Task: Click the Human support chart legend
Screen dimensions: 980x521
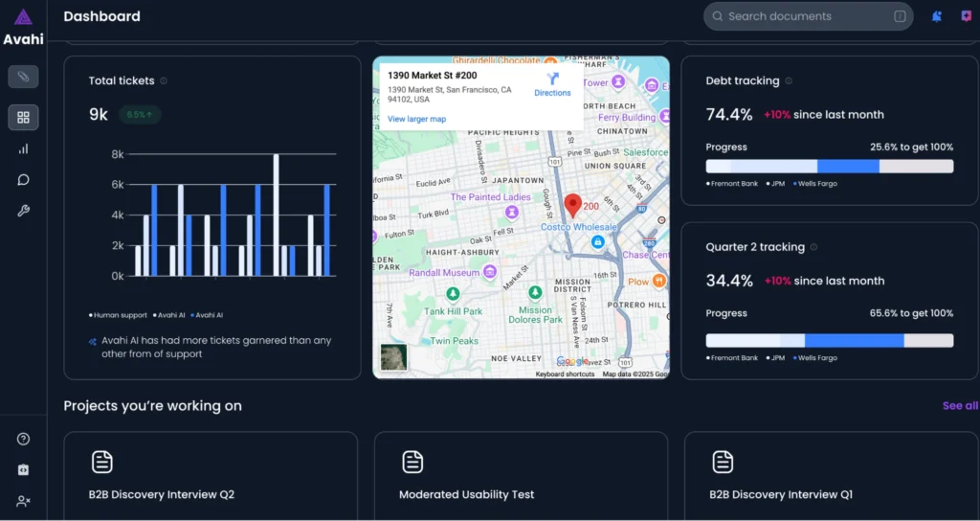Action: [118, 315]
